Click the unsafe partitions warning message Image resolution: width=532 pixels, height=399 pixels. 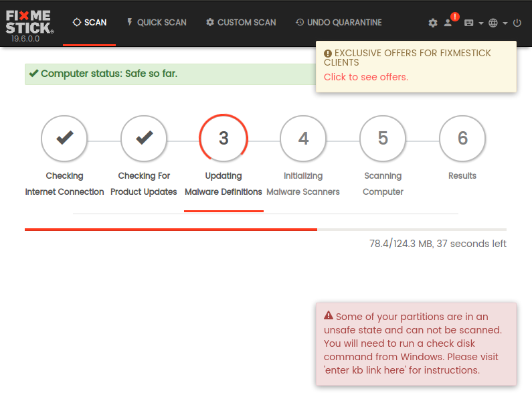tap(416, 343)
